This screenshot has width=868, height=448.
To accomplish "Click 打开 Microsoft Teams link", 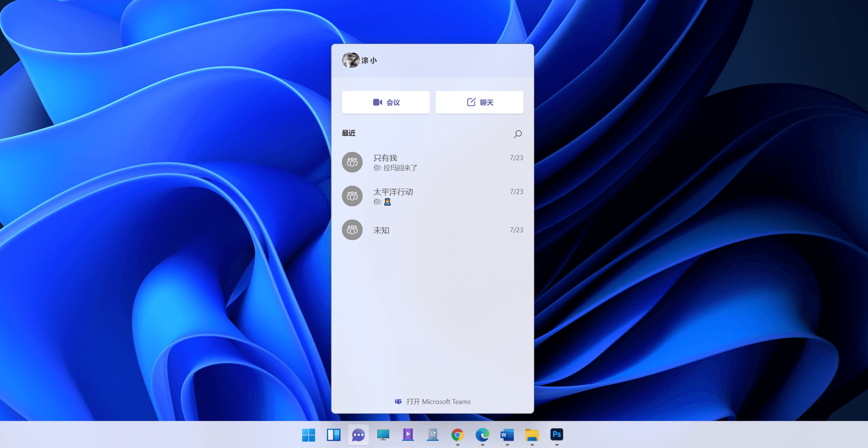I will [432, 402].
